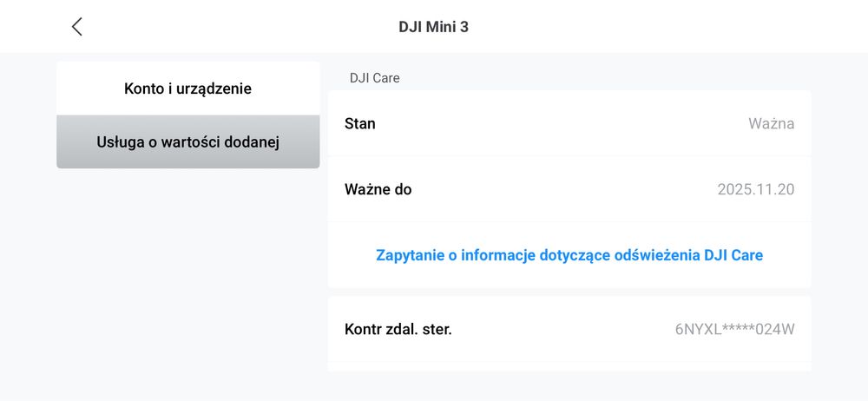
Task: Tap the back arrow icon
Action: [x=76, y=27]
